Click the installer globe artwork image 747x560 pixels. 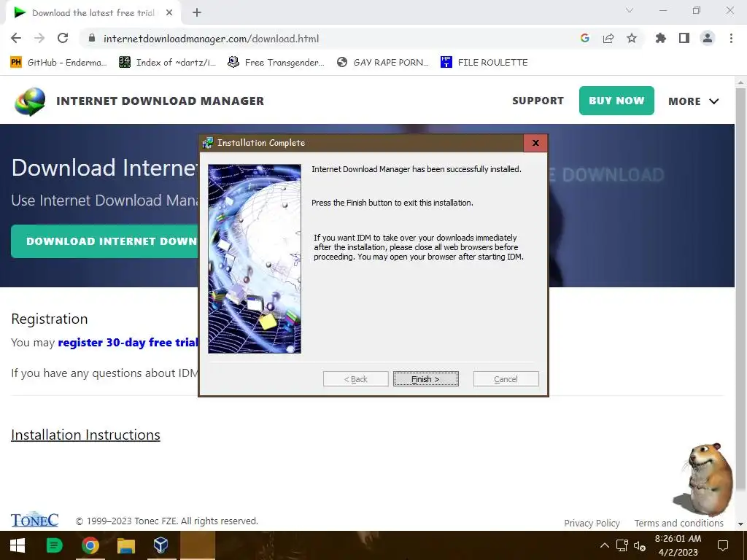coord(255,259)
